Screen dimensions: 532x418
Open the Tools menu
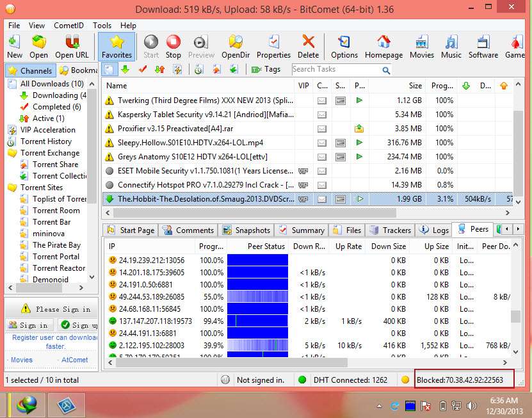click(x=102, y=26)
